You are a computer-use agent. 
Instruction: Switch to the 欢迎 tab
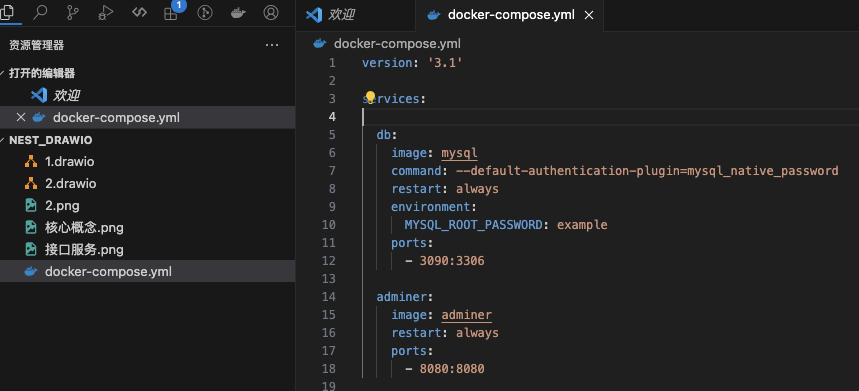click(x=355, y=15)
